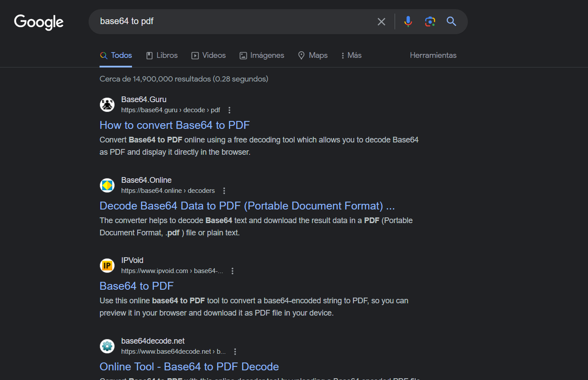The width and height of the screenshot is (588, 380).
Task: Open the Herramientas search tools
Action: tap(433, 55)
